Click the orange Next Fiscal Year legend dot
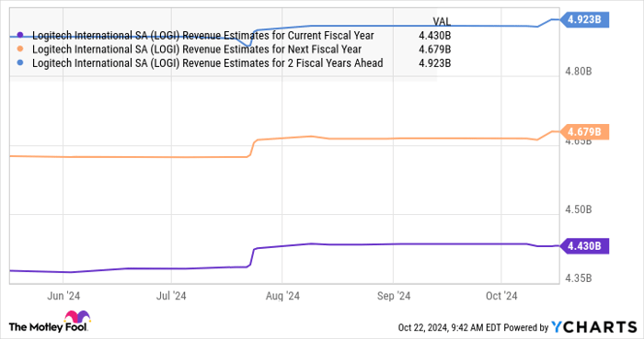 [19, 50]
